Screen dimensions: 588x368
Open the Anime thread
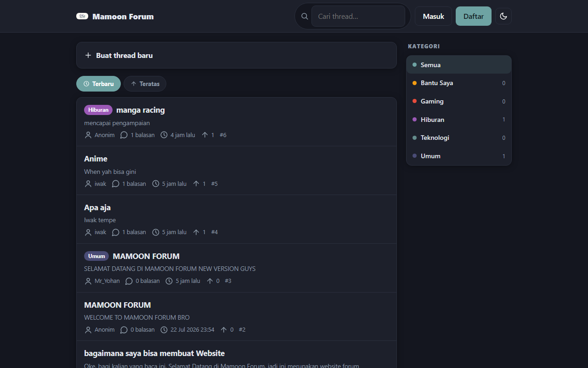pyautogui.click(x=96, y=159)
